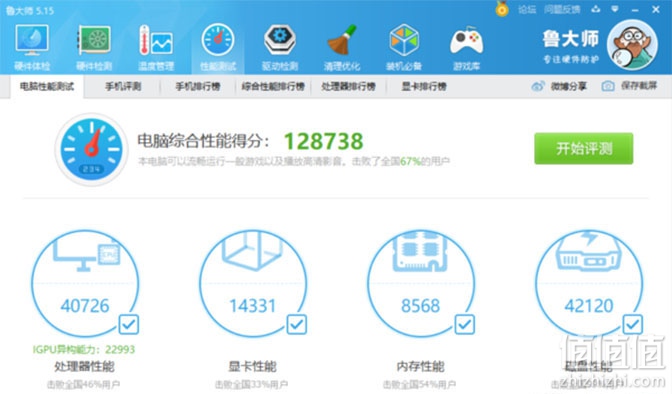Screen dimensions: 672x394
Task: Toggle the disk performance checkbox
Action: (x=633, y=325)
